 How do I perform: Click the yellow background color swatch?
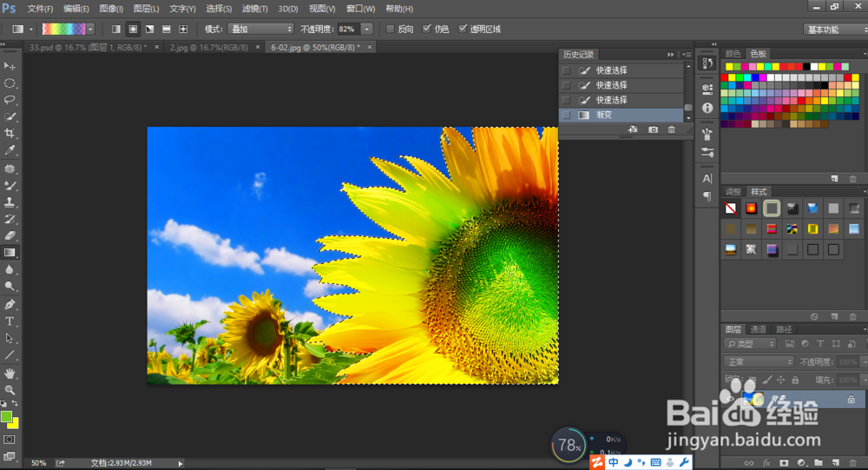click(x=14, y=424)
